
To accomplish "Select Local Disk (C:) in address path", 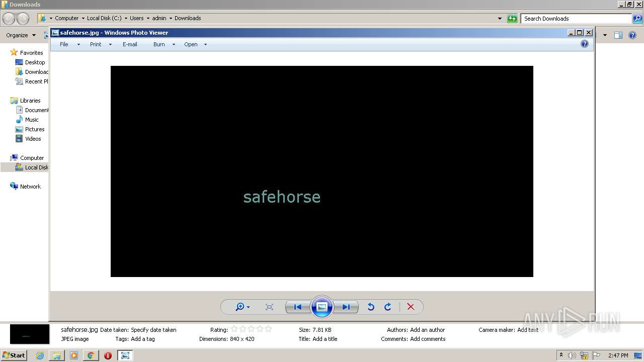I will (x=104, y=18).
